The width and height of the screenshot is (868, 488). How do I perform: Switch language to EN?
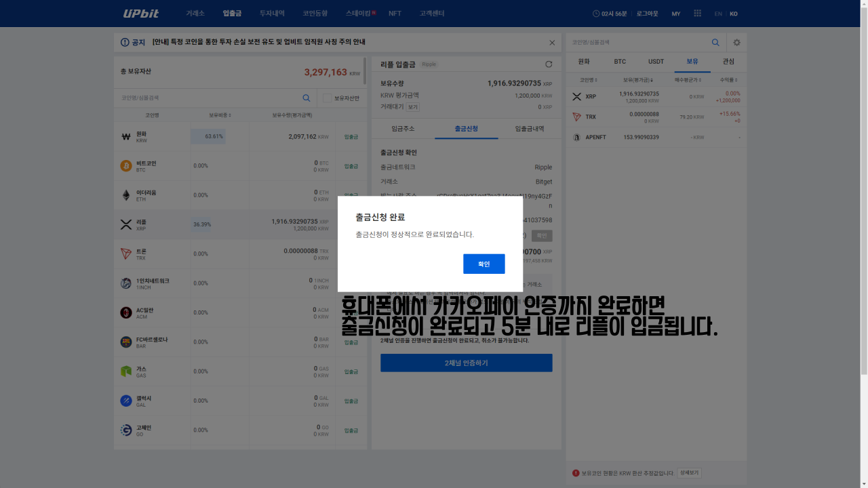pos(718,14)
